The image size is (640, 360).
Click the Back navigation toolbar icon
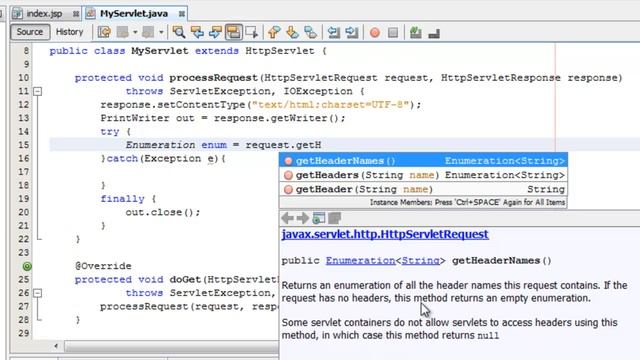(122, 32)
